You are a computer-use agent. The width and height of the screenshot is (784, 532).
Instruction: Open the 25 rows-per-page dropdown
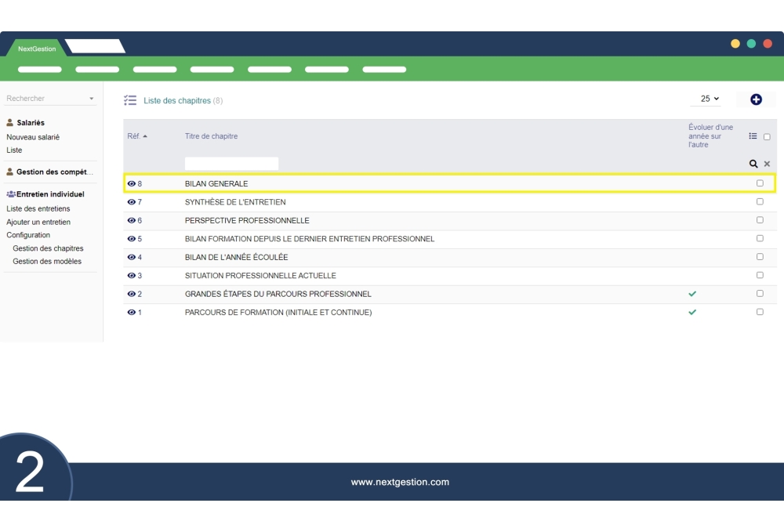(710, 99)
